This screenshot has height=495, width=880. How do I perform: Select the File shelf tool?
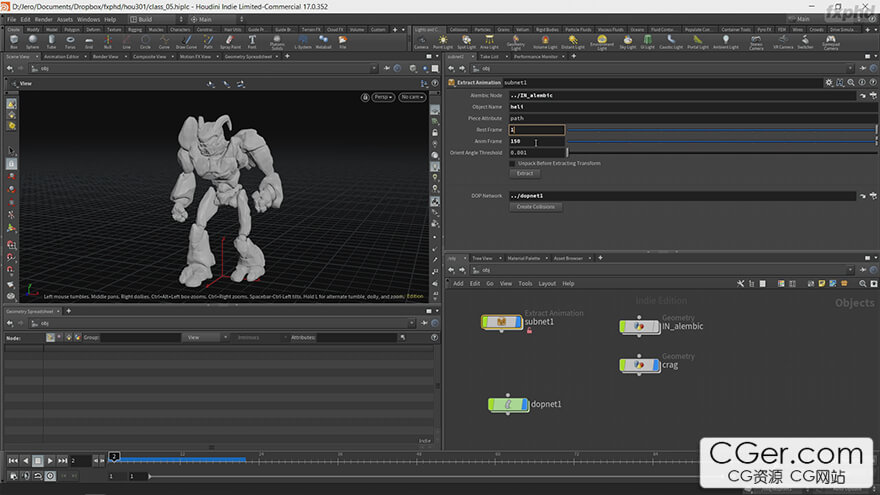click(342, 42)
